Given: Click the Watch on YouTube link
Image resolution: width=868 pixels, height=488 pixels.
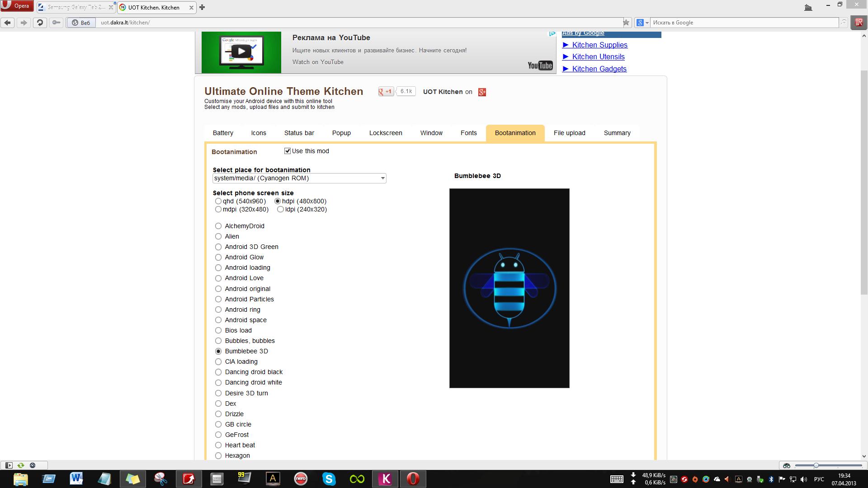Looking at the screenshot, I should (318, 62).
